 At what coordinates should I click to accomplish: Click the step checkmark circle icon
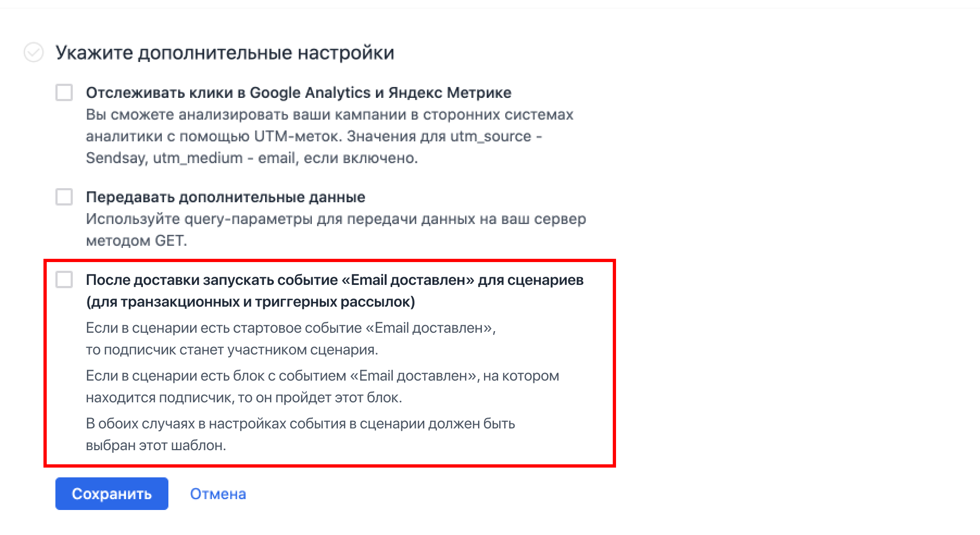(34, 53)
